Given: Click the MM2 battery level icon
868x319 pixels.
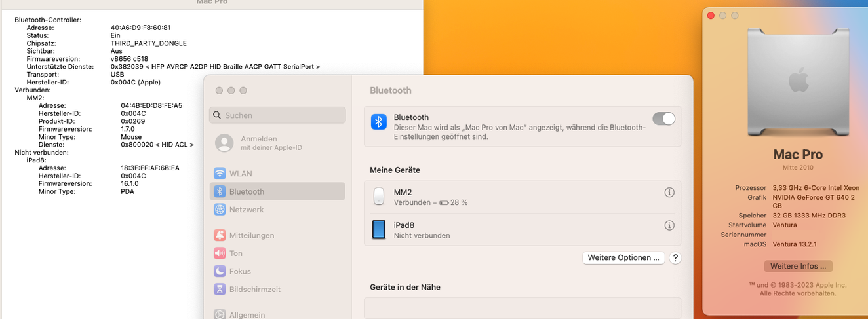Looking at the screenshot, I should click(444, 203).
